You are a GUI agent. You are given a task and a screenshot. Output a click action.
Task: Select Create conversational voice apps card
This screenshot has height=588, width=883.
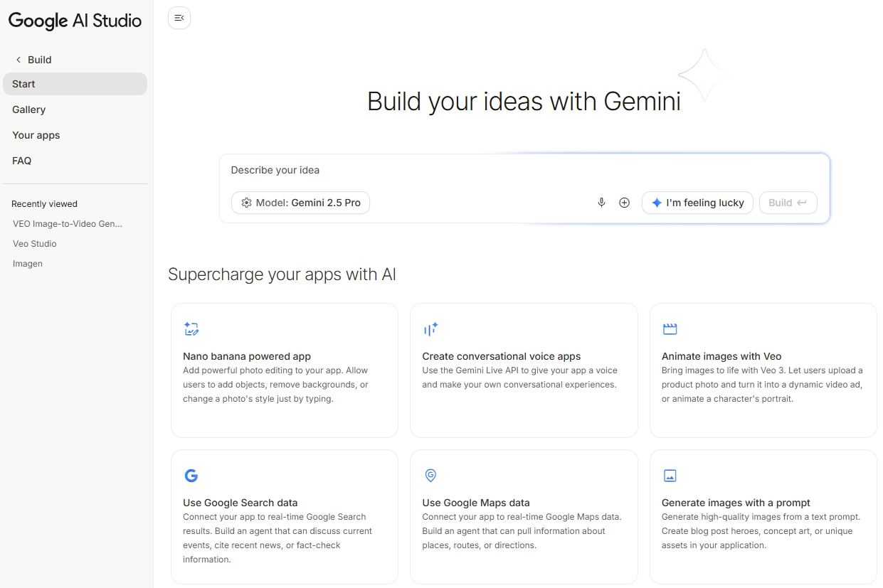coord(524,370)
